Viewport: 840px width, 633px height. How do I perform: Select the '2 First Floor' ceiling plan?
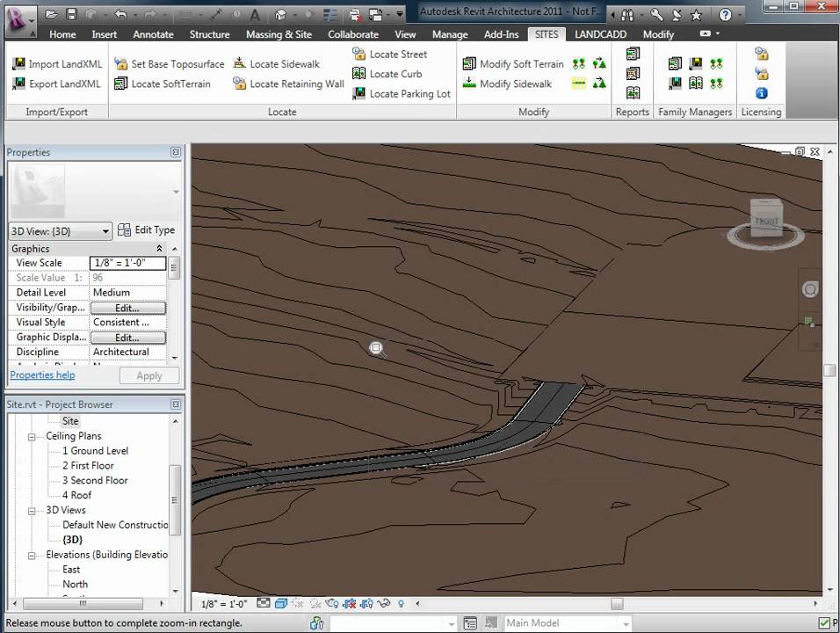88,466
